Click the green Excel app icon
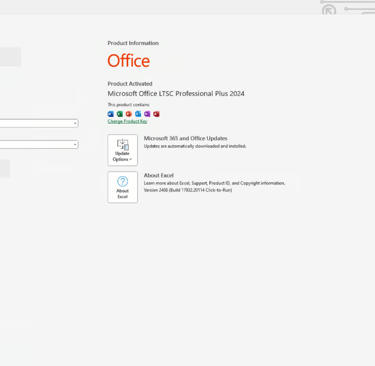 click(120, 114)
